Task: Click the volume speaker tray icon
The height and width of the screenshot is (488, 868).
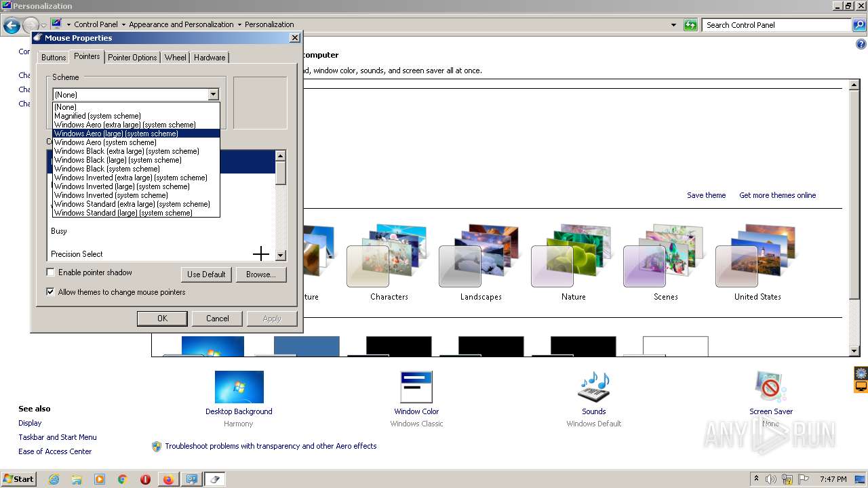Action: click(x=771, y=479)
